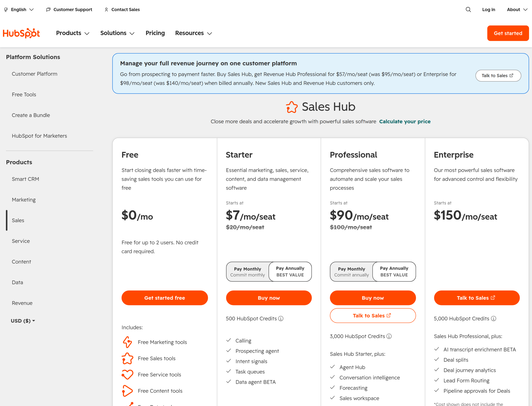532x406 pixels.
Task: Select Content in sidebar
Action: pos(21,262)
